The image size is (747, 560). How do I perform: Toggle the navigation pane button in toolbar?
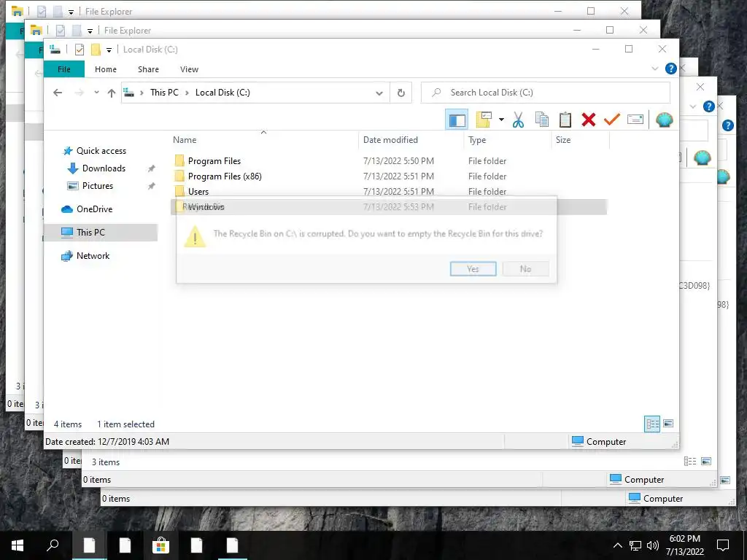[x=457, y=120]
